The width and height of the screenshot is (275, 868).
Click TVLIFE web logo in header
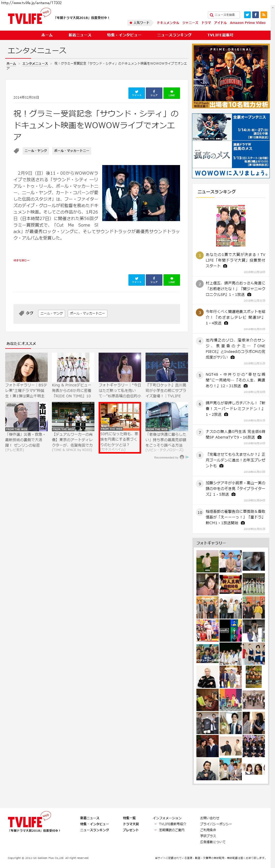(x=29, y=17)
